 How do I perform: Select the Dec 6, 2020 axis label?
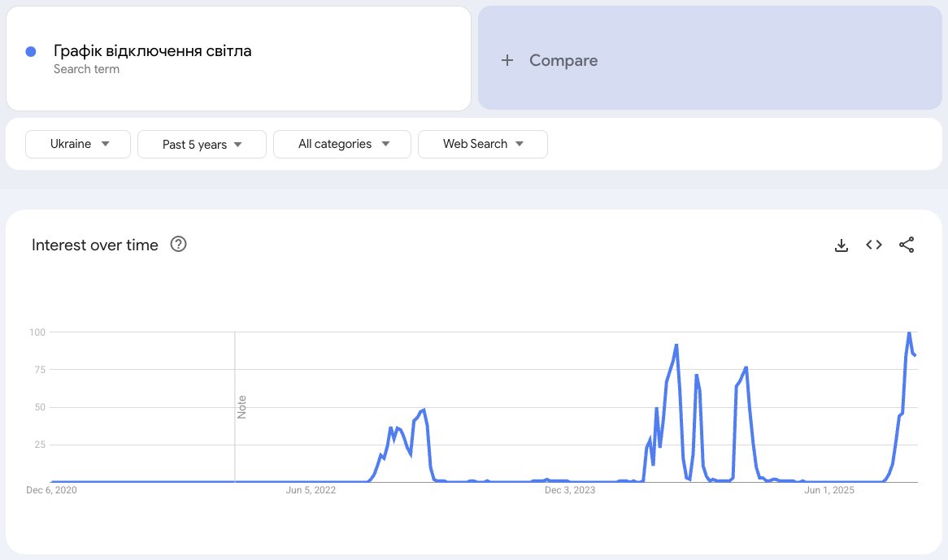pyautogui.click(x=51, y=490)
